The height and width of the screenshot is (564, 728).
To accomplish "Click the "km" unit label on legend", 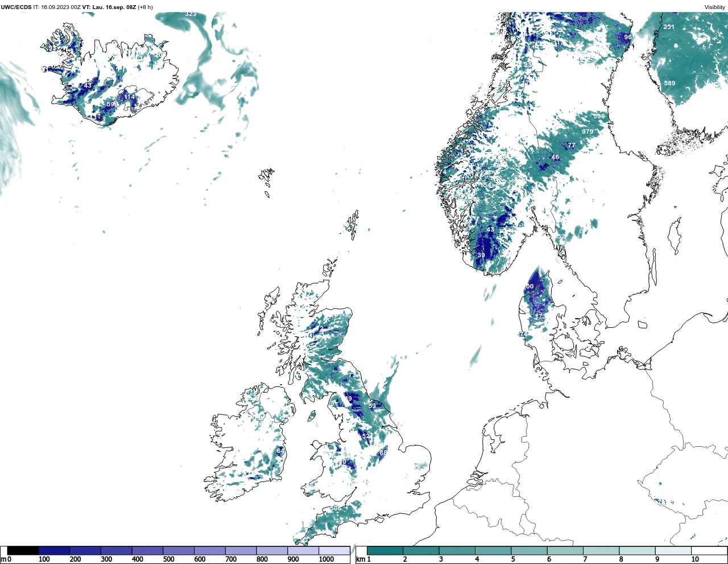I will coord(360,559).
